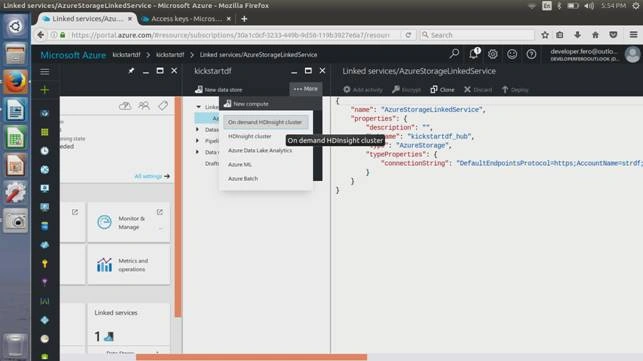Select Azure ML option
The height and width of the screenshot is (361, 643).
(240, 165)
